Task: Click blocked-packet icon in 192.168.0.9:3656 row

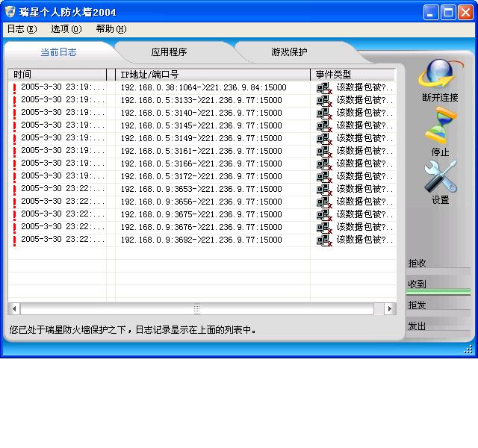Action: (324, 202)
